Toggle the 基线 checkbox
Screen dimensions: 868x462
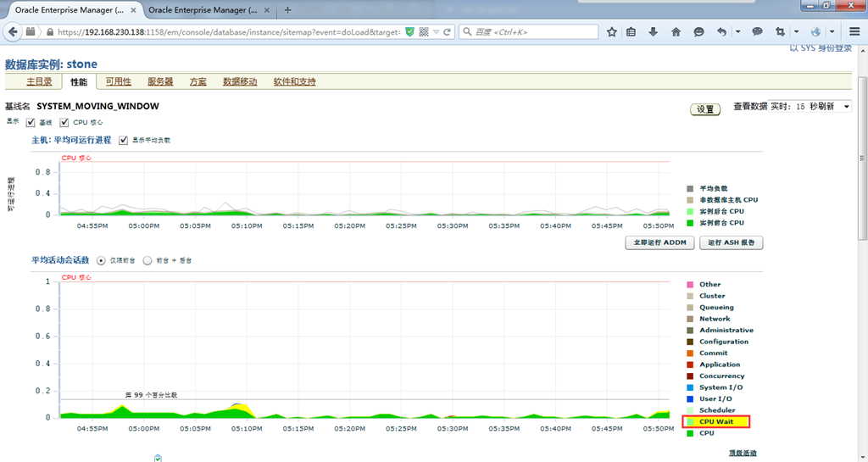[x=31, y=122]
